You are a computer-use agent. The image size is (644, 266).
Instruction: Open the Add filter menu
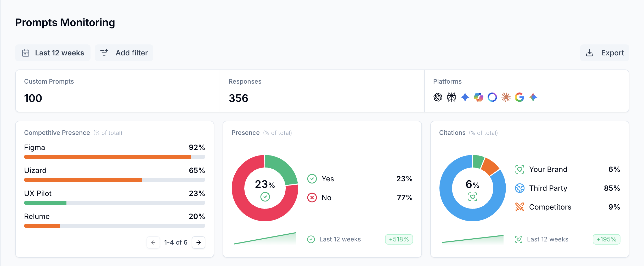pyautogui.click(x=124, y=53)
